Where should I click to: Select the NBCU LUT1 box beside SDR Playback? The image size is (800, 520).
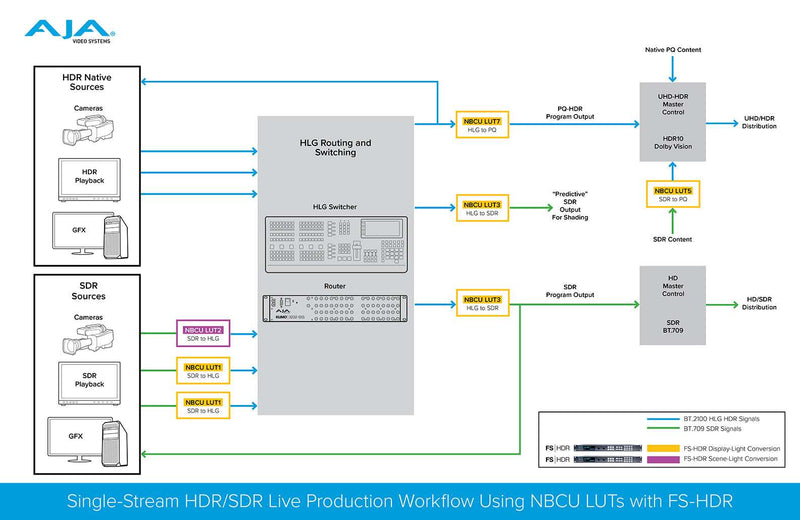tap(203, 372)
